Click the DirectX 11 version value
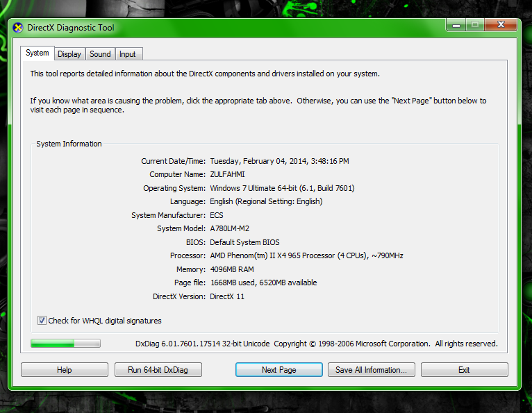Viewport: 532px width, 413px height. click(227, 296)
